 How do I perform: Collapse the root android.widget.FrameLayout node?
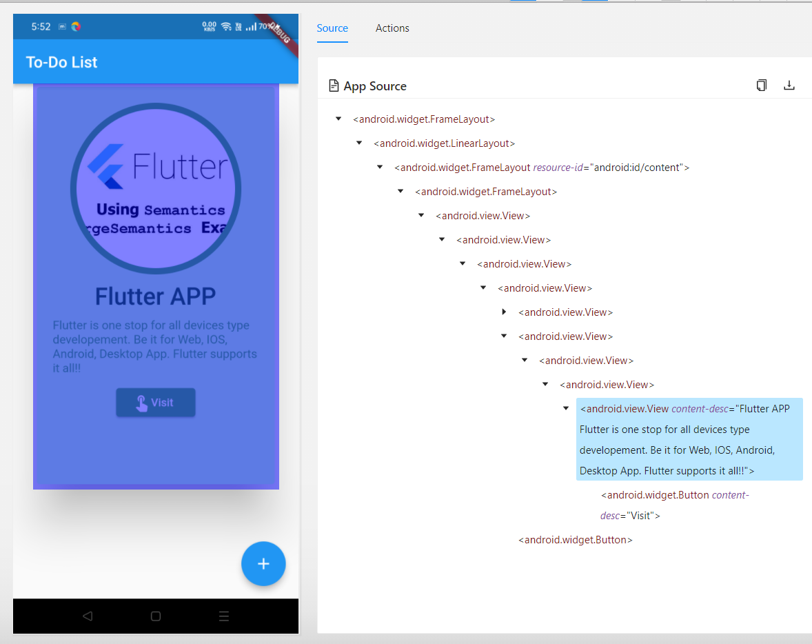338,119
